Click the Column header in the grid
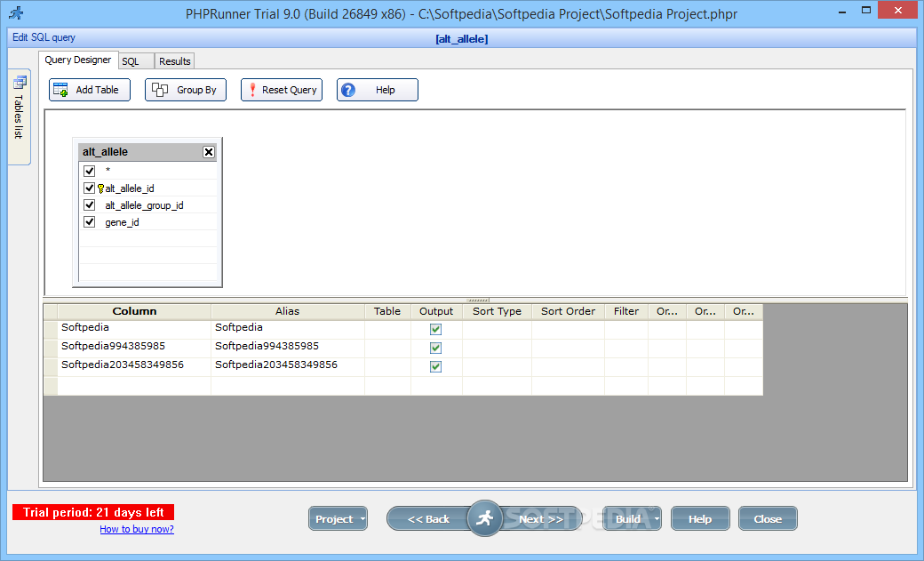This screenshot has width=924, height=561. click(x=134, y=311)
